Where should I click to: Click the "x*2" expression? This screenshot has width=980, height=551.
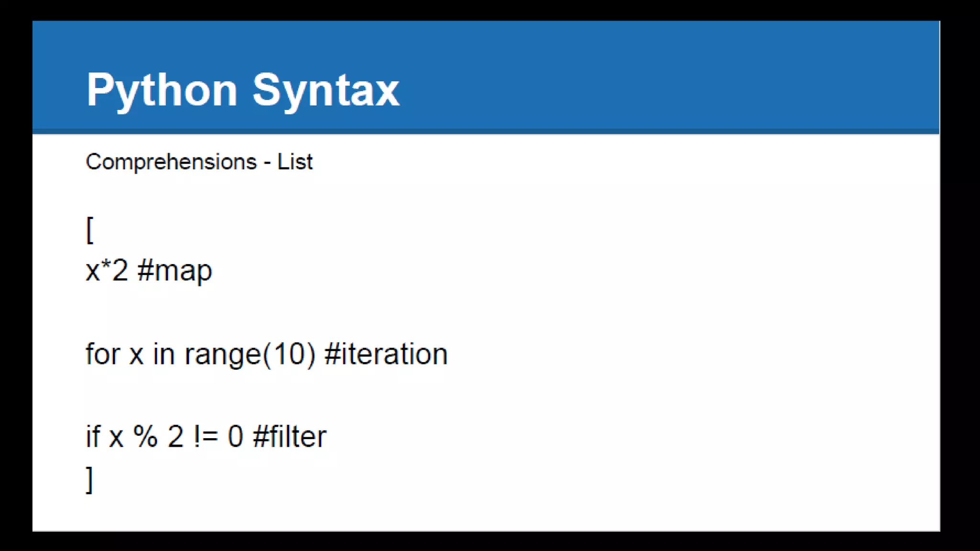pos(107,270)
